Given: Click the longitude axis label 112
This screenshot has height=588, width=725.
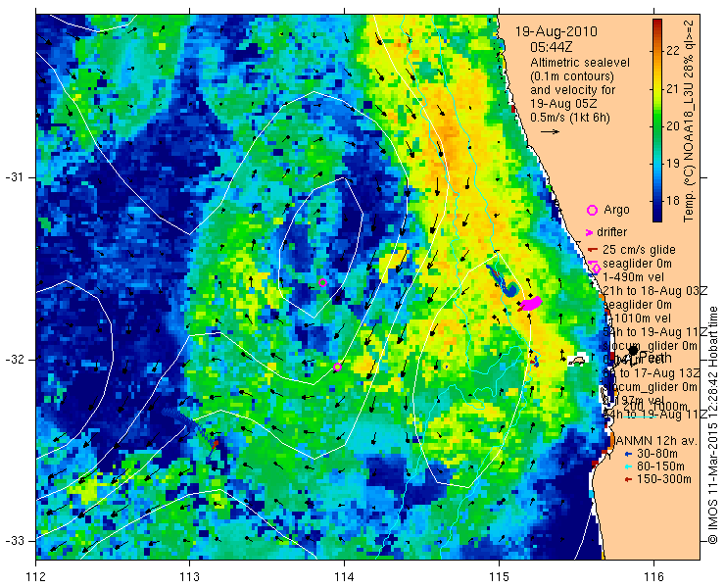Looking at the screenshot, I should coord(36,576).
